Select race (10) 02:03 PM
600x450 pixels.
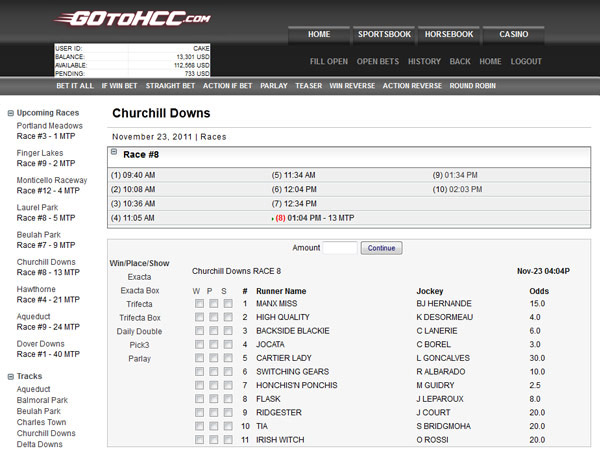(457, 189)
